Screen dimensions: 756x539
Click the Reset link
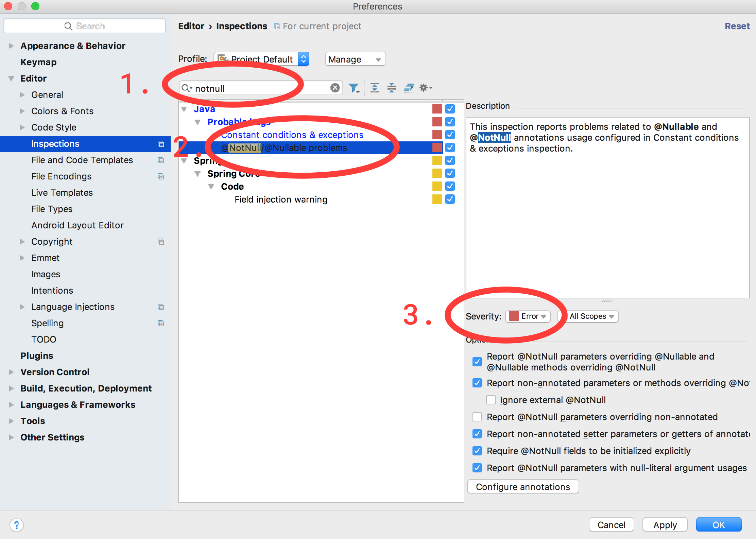click(x=737, y=26)
